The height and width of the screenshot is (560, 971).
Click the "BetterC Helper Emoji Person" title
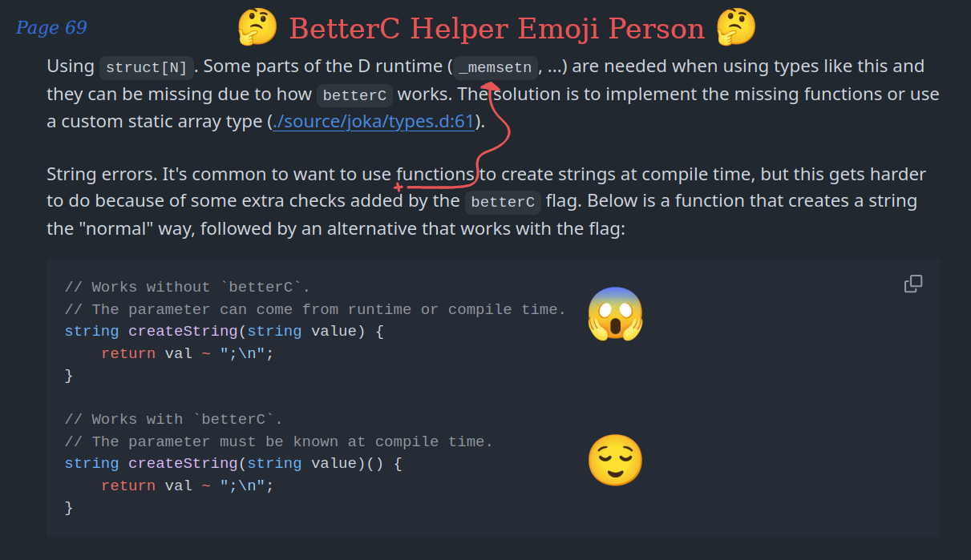pos(496,29)
